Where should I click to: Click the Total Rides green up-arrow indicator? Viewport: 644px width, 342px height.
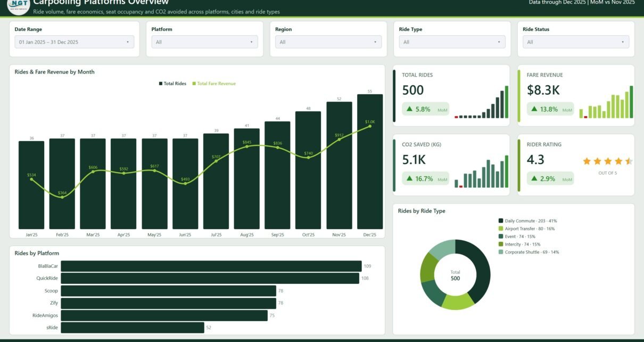pos(409,109)
